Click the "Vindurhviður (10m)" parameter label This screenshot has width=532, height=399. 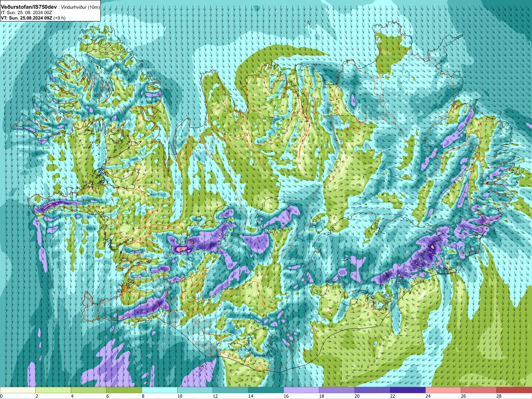80,7
